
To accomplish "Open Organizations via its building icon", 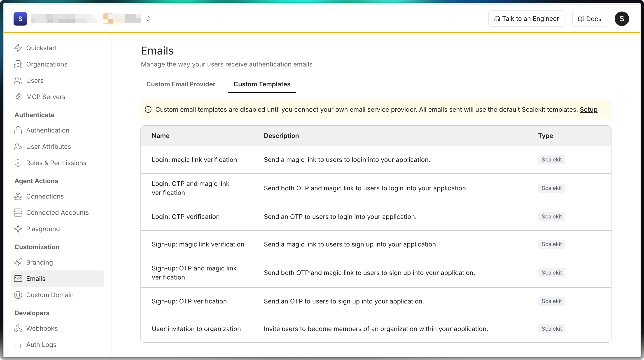I will pyautogui.click(x=18, y=64).
